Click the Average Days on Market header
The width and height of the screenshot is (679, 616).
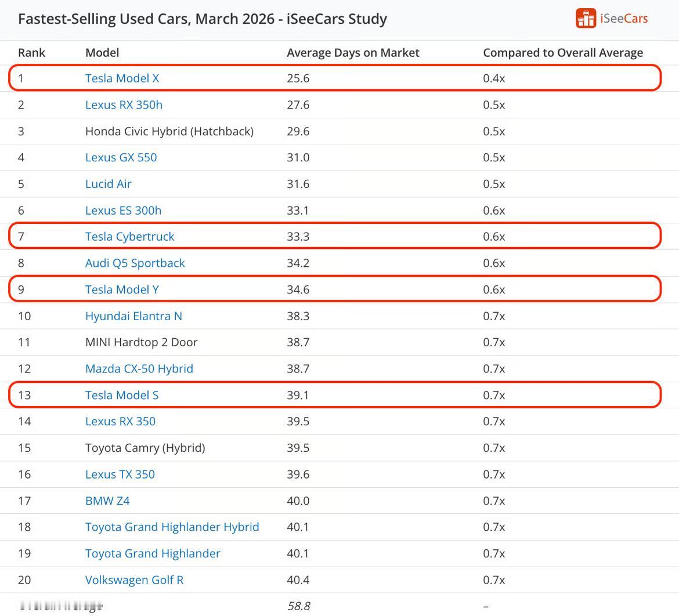[x=353, y=53]
